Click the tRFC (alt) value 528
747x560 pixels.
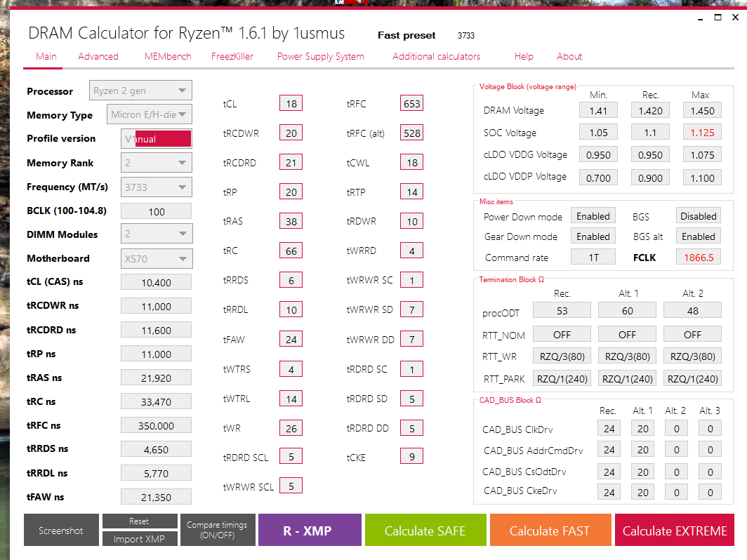click(411, 133)
